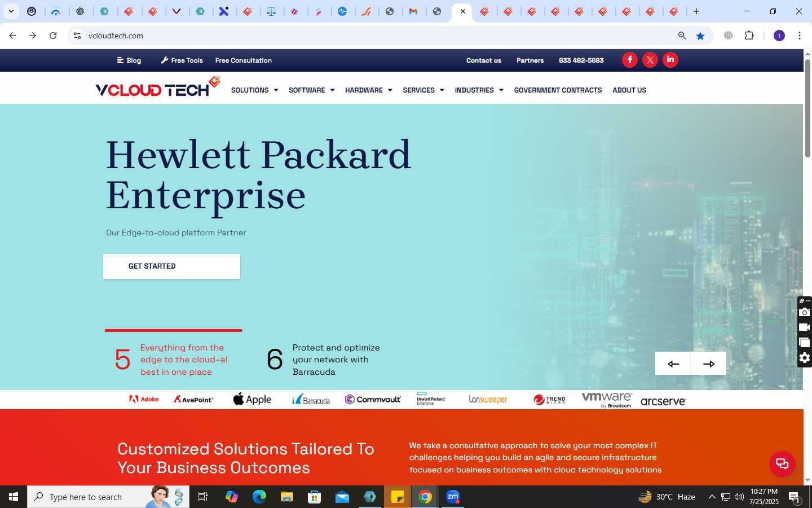The width and height of the screenshot is (812, 508).
Task: Call 833 482-5683 phone link
Action: (581, 60)
